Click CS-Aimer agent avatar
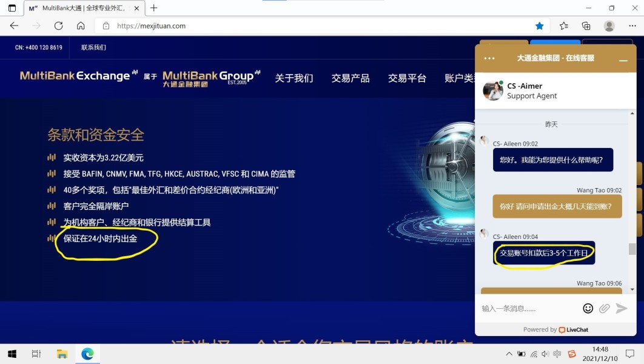This screenshot has height=364, width=644. coord(493,91)
